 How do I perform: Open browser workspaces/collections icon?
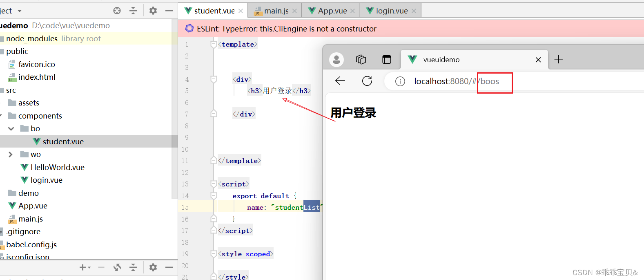[361, 60]
